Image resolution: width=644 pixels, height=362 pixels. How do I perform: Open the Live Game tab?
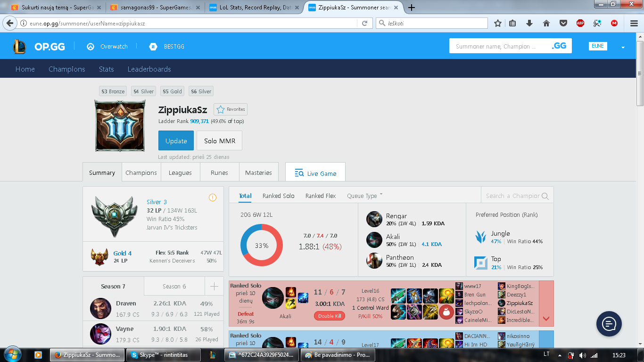click(315, 173)
